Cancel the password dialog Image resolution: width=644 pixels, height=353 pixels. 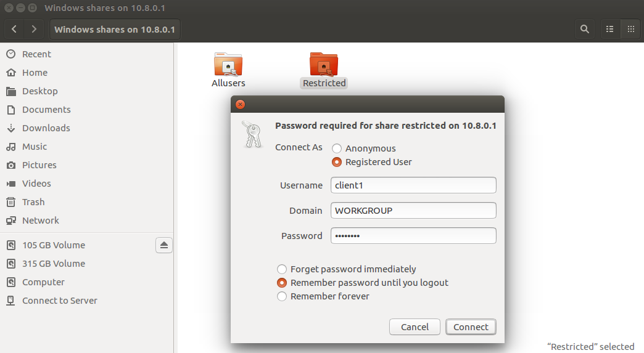coord(415,327)
